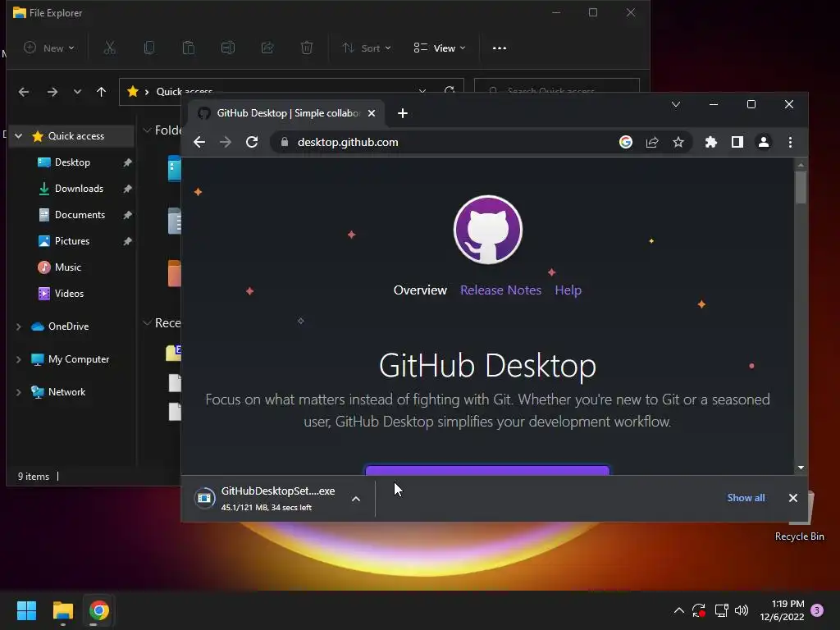Select the GitHub Desktop browser tab
This screenshot has width=840, height=630.
pyautogui.click(x=286, y=113)
